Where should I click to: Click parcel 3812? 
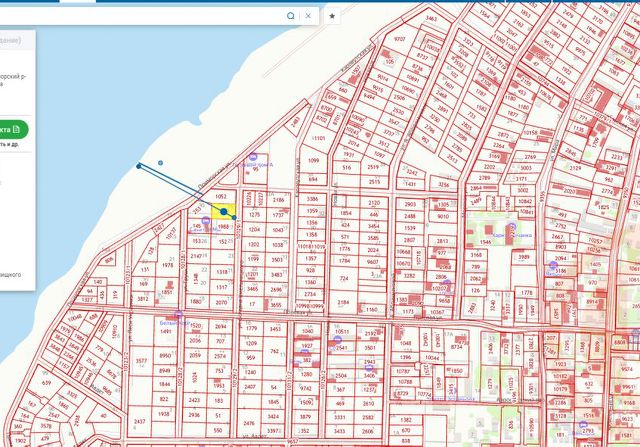point(143,298)
